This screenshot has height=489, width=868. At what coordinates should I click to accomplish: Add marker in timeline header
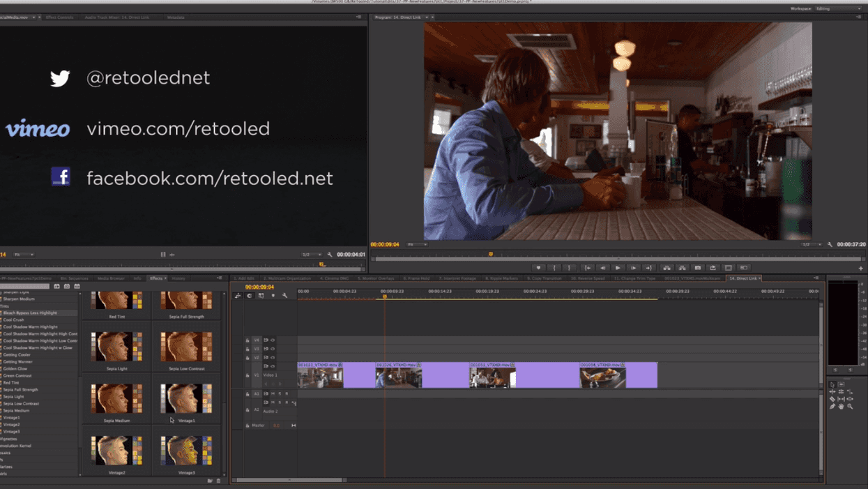(x=273, y=296)
